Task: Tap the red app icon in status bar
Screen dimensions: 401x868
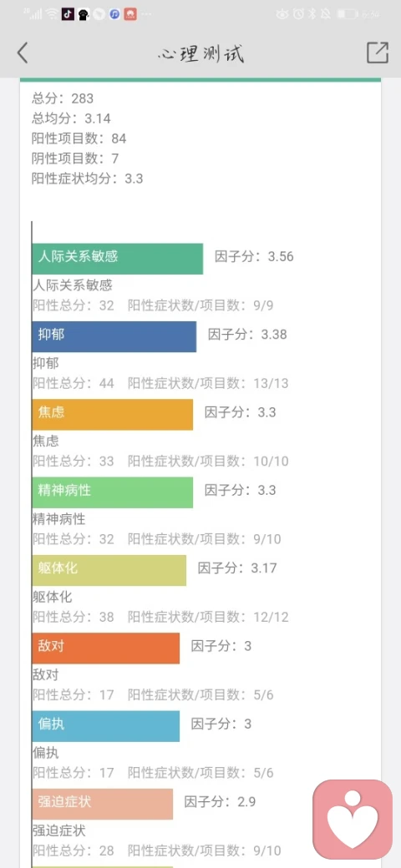Action: coord(130,14)
